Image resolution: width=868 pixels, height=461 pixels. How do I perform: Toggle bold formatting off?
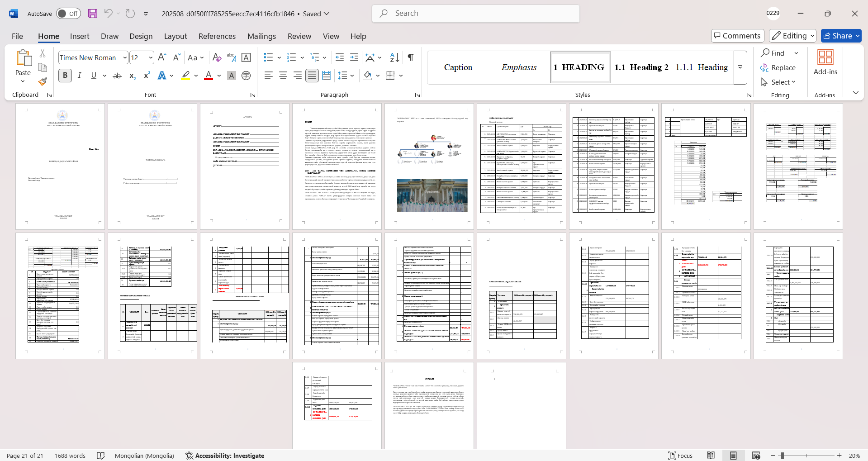pyautogui.click(x=65, y=76)
